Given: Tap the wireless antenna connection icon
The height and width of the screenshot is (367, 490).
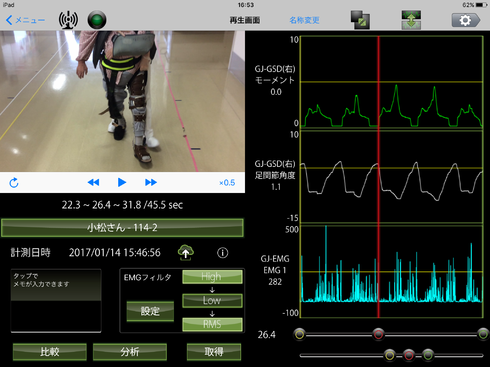Looking at the screenshot, I should [68, 20].
